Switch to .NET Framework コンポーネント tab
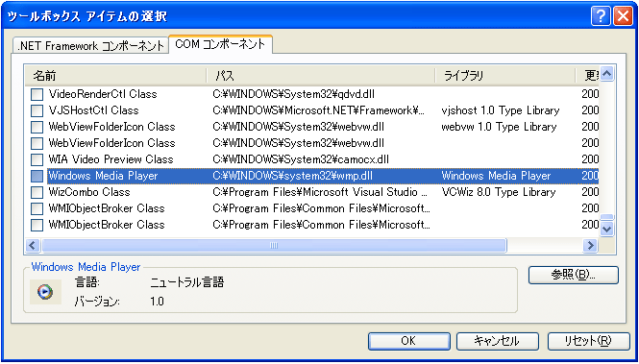Viewport: 639px width, 364px height. (90, 46)
